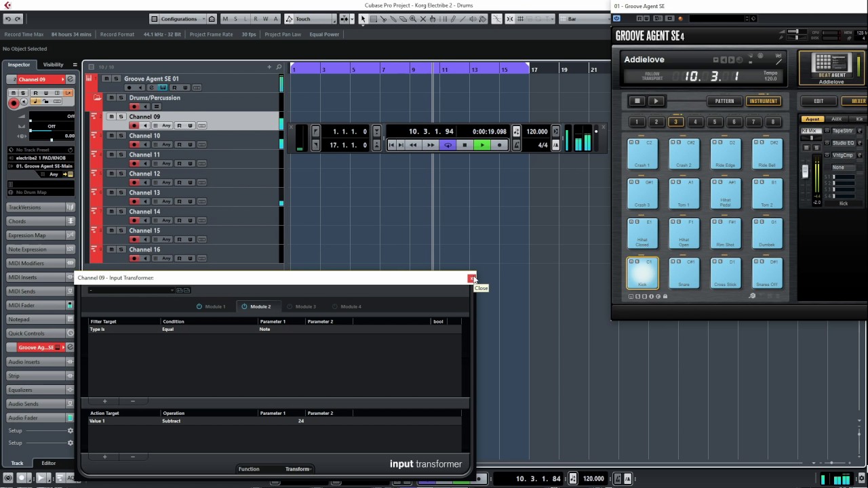
Task: Open the Any channel dropdown on Channel 15
Action: (x=166, y=239)
